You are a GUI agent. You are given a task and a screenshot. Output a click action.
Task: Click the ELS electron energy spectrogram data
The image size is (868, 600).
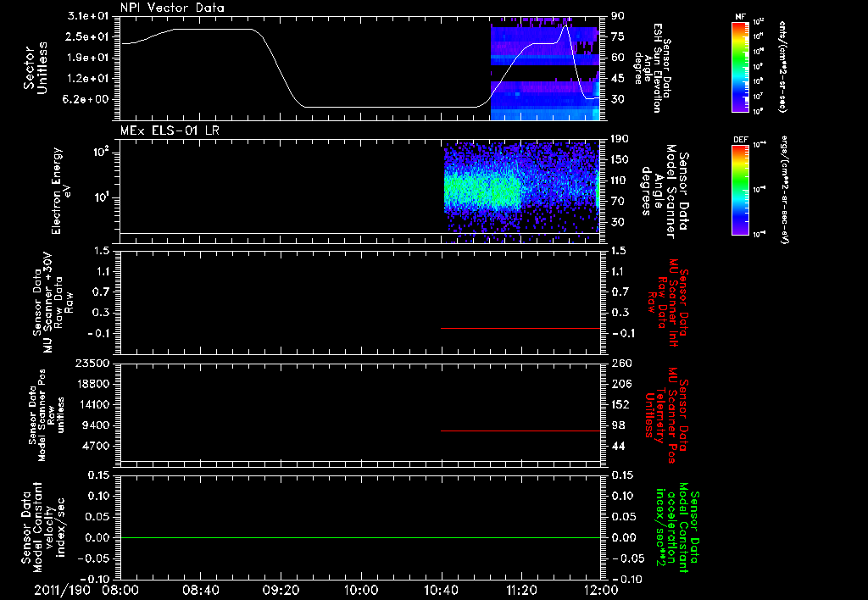[521, 191]
